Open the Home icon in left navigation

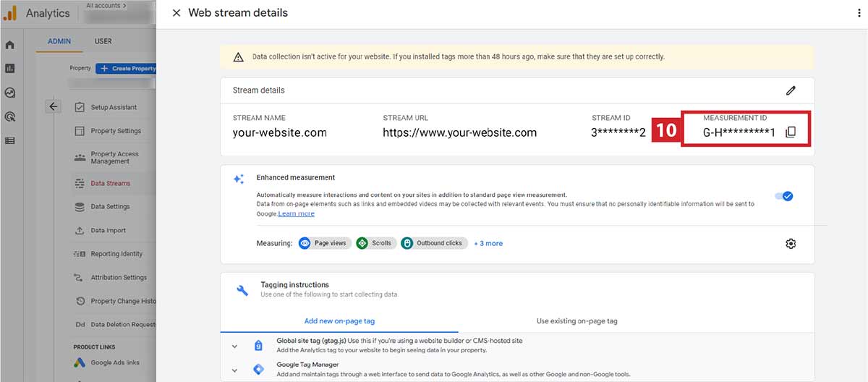tap(9, 45)
